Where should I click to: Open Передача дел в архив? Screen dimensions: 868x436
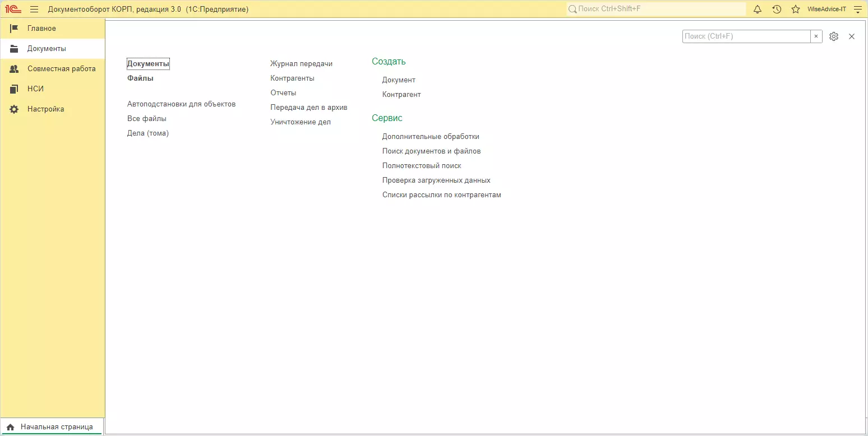309,108
